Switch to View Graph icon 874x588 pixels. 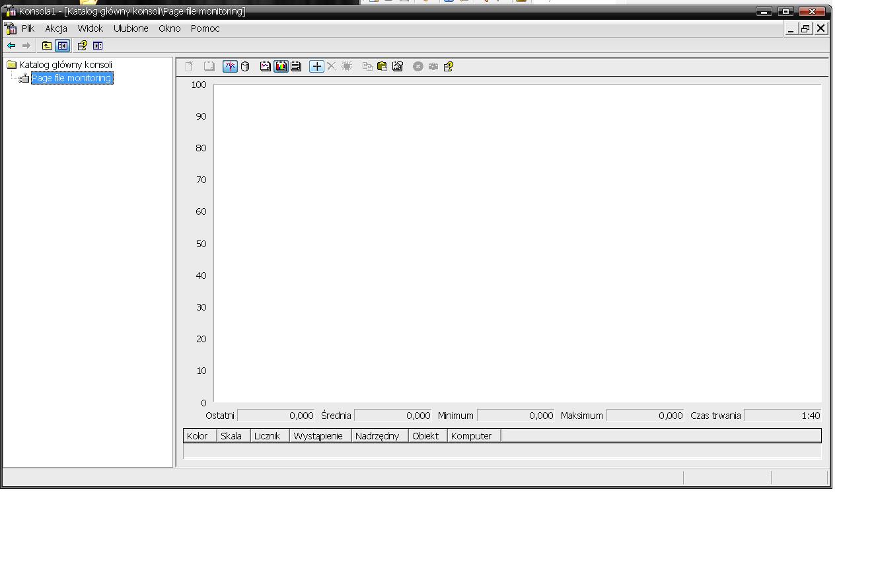pos(266,66)
